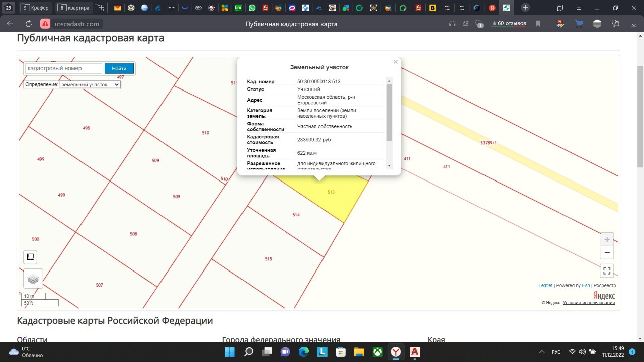The width and height of the screenshot is (644, 362).
Task: Open Windows Start menu
Action: click(x=229, y=352)
